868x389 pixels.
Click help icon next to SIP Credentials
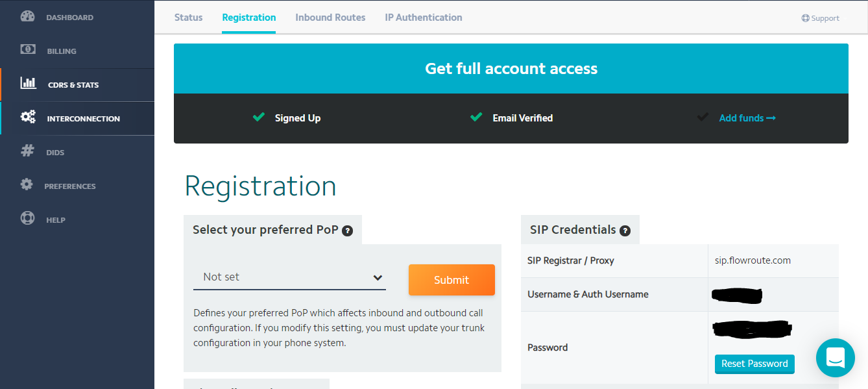(x=625, y=231)
